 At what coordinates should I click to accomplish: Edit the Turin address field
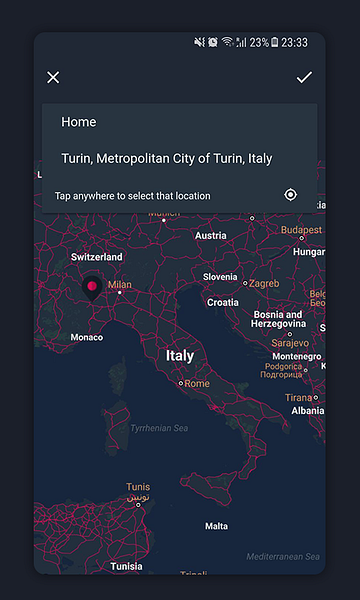pyautogui.click(x=179, y=158)
